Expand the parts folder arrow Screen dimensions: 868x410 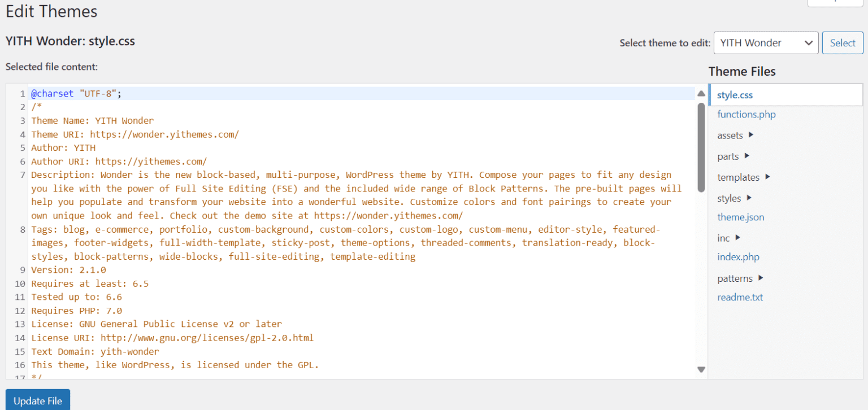[747, 156]
